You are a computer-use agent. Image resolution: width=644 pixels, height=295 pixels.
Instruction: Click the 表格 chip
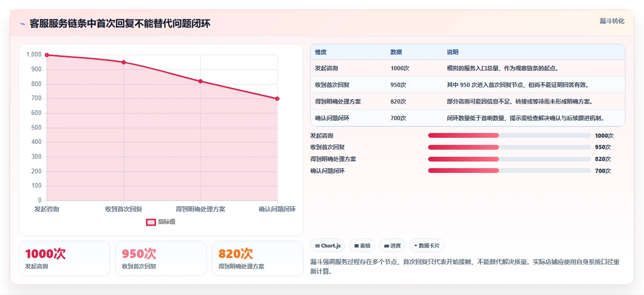click(x=362, y=246)
